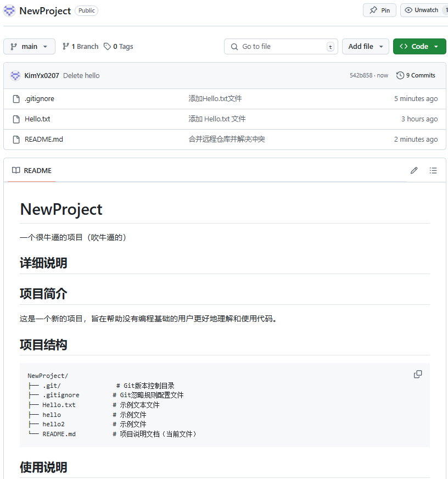448x479 pixels.
Task: Open commit hash 542b858
Action: tap(361, 75)
